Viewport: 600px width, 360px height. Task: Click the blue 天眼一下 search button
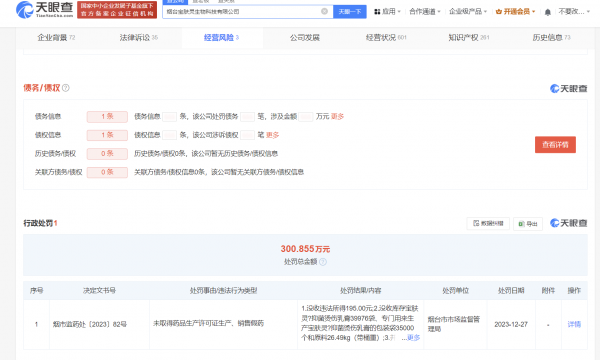(x=350, y=11)
